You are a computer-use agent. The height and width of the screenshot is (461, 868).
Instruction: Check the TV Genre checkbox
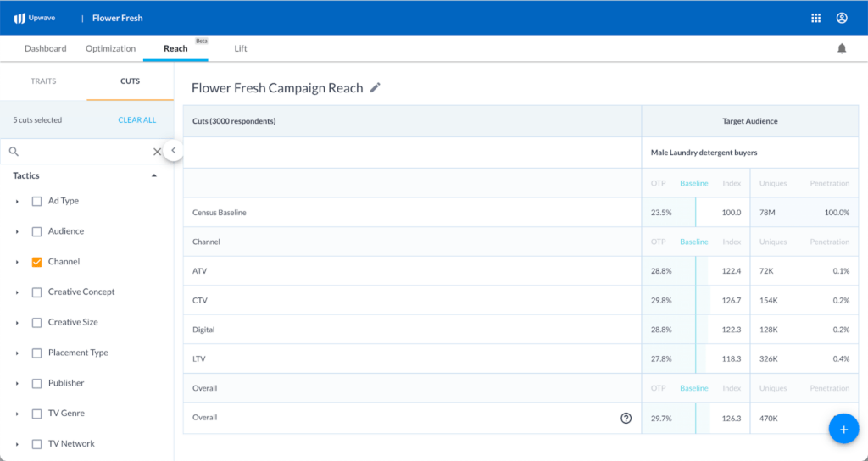pos(36,414)
